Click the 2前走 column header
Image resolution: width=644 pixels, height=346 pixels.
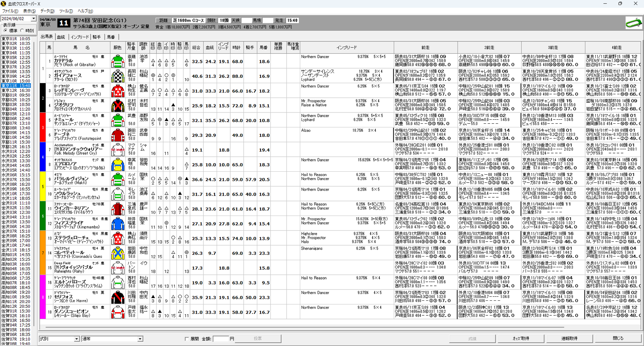point(489,48)
